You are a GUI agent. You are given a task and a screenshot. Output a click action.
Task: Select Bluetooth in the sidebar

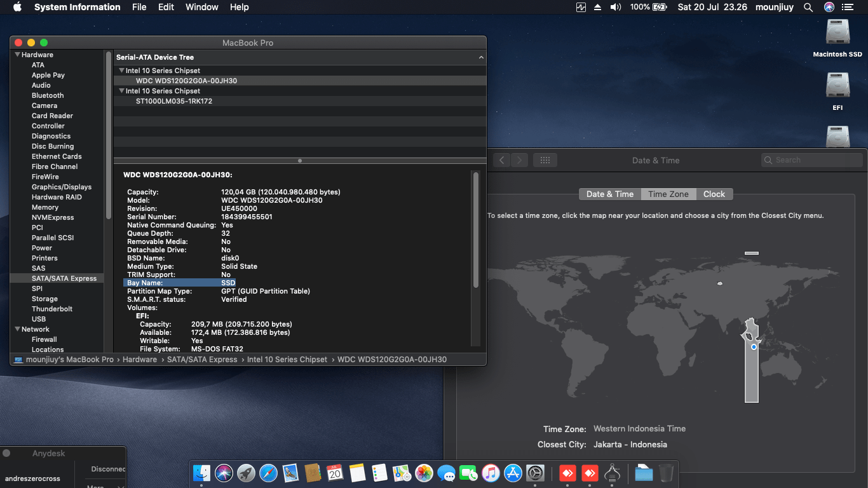(x=48, y=95)
